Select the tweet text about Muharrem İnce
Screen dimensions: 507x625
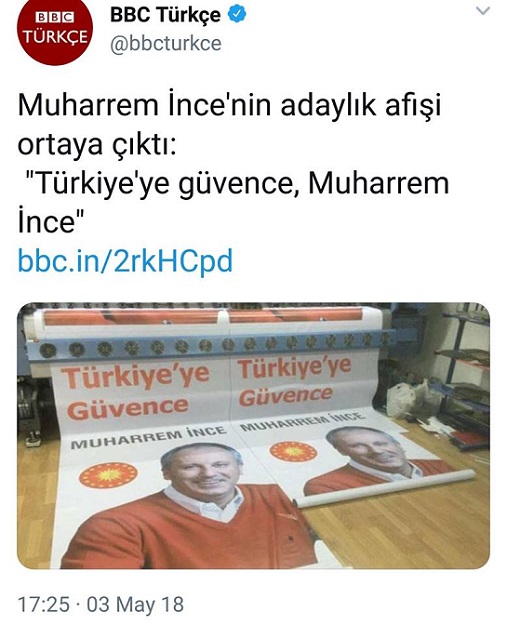point(234,163)
